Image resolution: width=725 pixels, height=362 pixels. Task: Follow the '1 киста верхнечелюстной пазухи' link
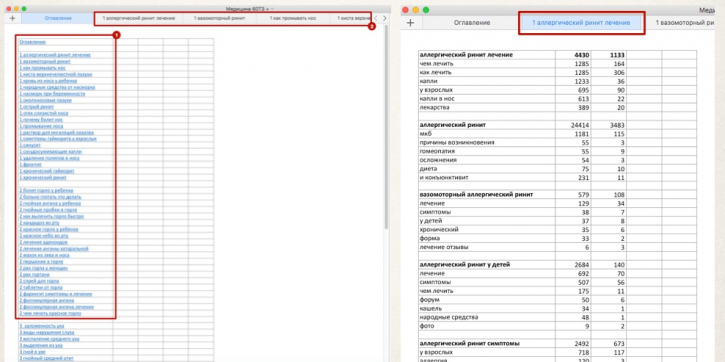tap(55, 74)
